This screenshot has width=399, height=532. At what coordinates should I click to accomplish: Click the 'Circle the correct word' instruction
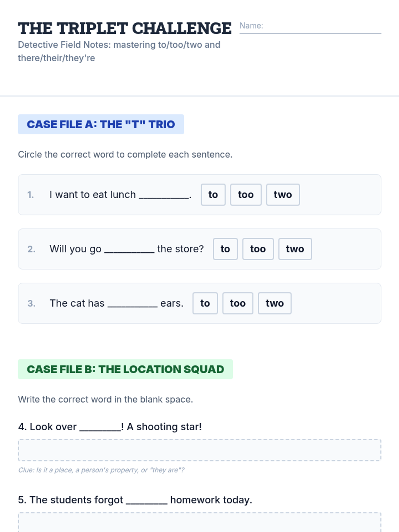[125, 155]
